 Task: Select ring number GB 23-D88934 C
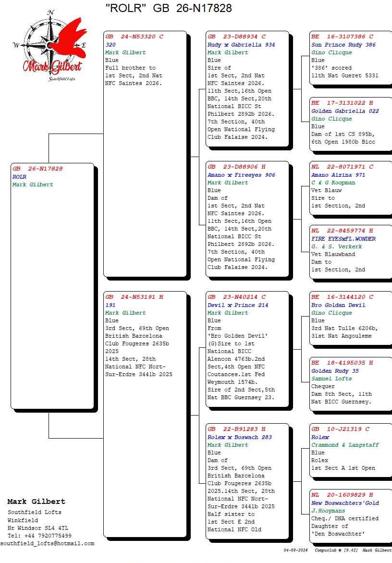click(x=236, y=37)
